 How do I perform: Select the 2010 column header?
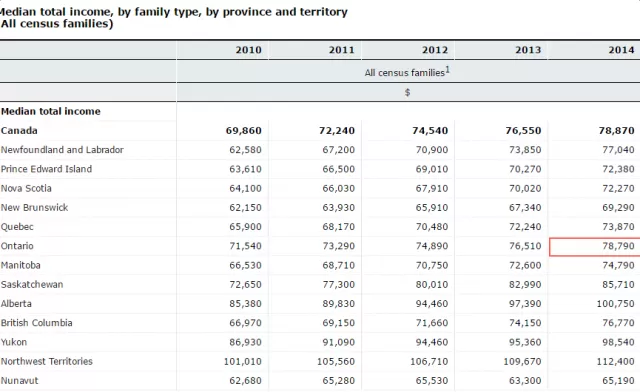point(249,50)
